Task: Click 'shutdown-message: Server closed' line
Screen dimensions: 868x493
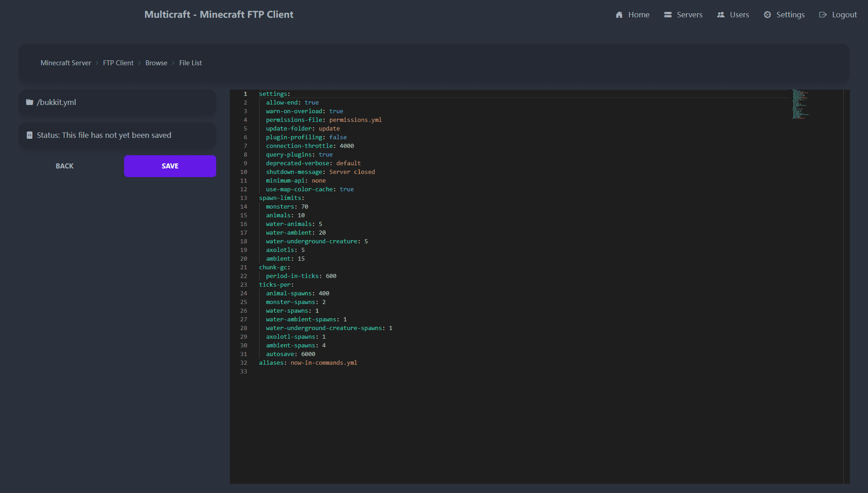Action: click(321, 172)
